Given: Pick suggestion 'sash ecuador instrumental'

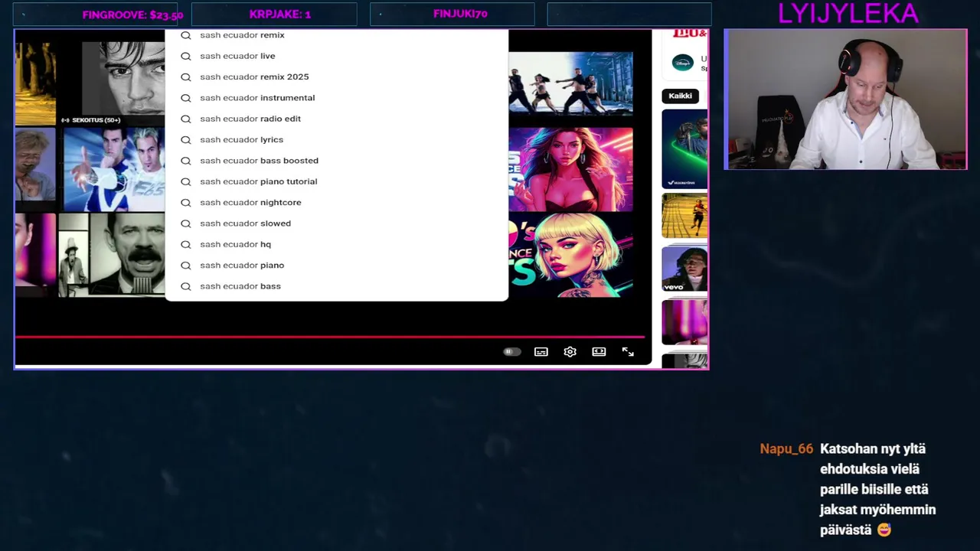Looking at the screenshot, I should click(337, 98).
